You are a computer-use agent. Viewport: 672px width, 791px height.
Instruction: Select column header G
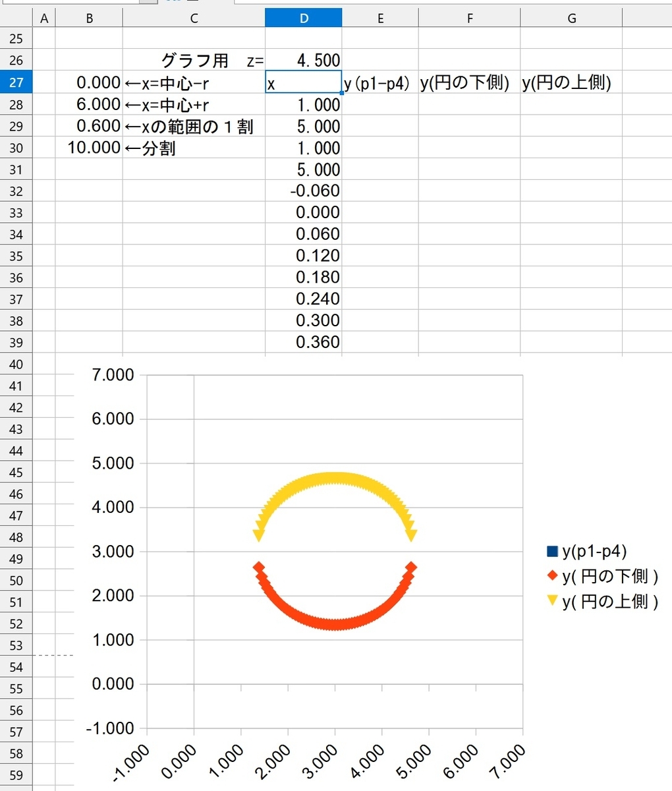pos(571,18)
